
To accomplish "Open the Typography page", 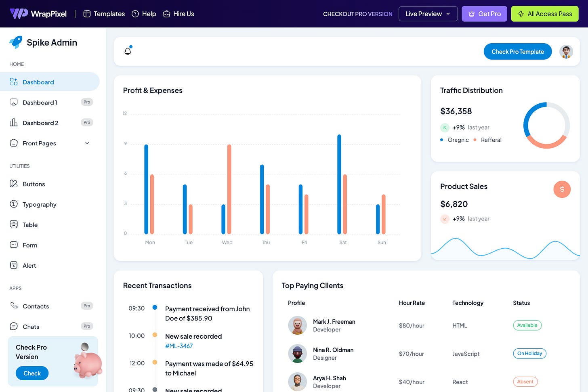I will point(39,204).
